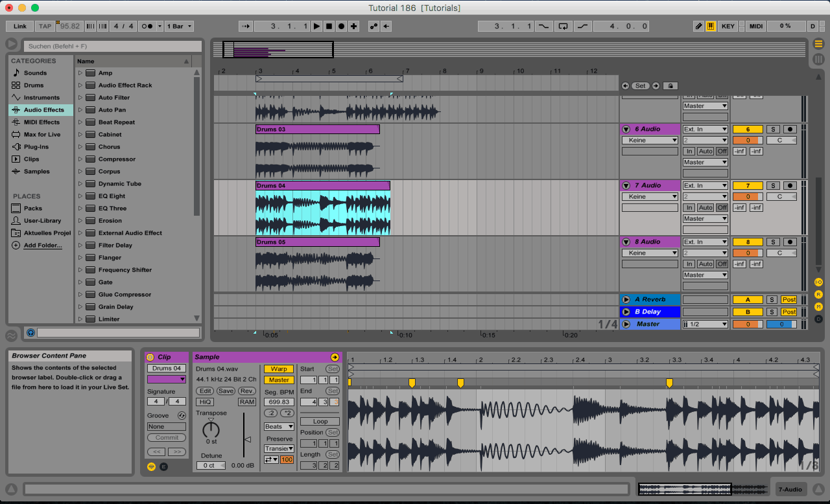Viewport: 830px width, 504px height.
Task: Enable Draw Mode pencil icon
Action: tap(698, 27)
